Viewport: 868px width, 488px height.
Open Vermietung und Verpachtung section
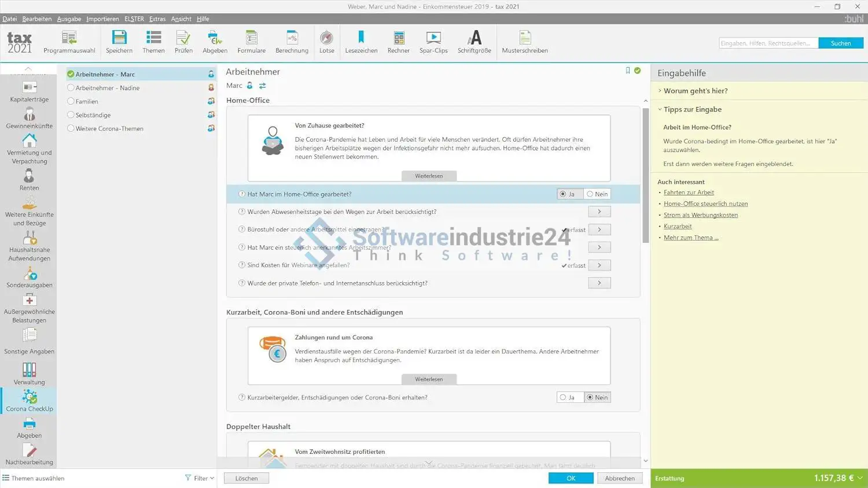(29, 149)
